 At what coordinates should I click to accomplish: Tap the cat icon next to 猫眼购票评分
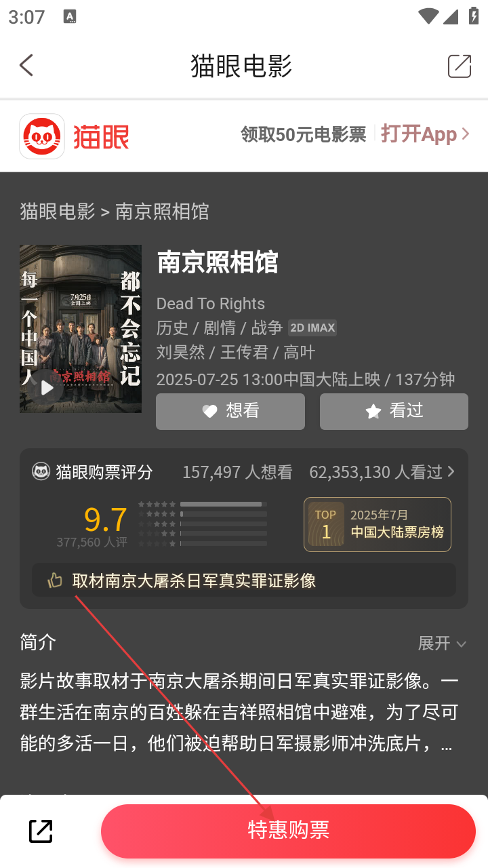[x=41, y=471]
